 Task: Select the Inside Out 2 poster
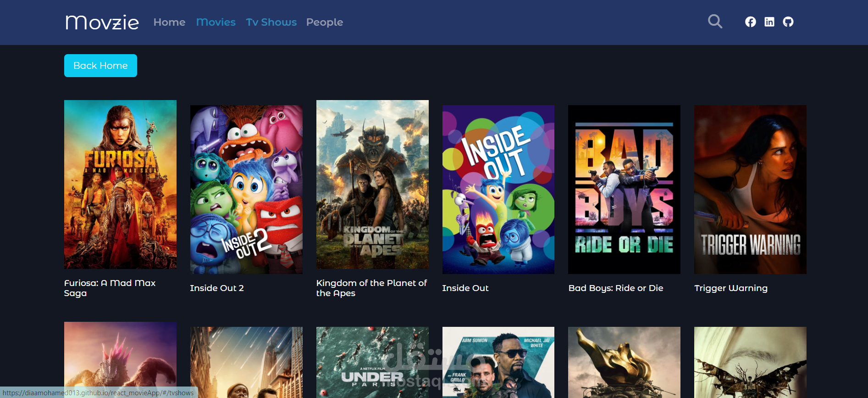pos(246,190)
